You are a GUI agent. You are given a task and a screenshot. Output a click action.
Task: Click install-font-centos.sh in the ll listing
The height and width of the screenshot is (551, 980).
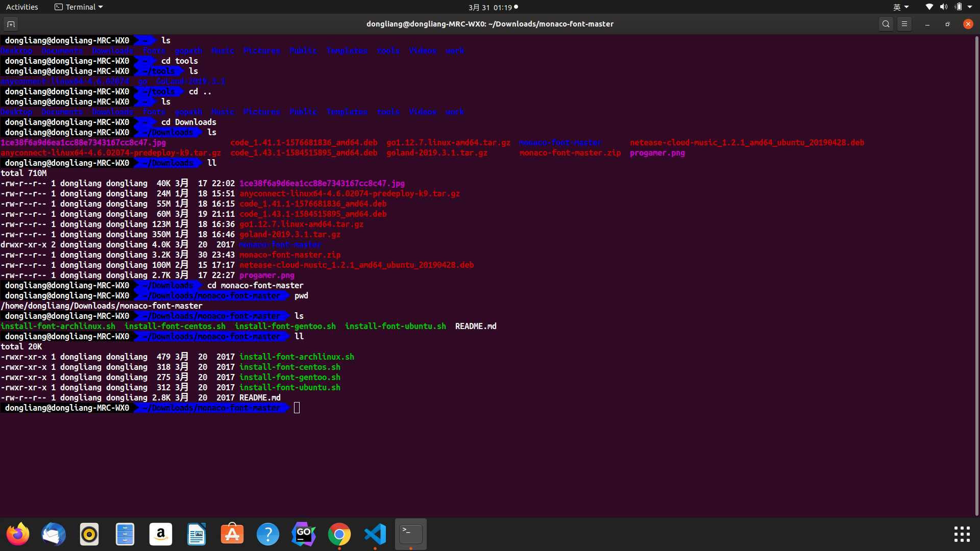click(290, 367)
